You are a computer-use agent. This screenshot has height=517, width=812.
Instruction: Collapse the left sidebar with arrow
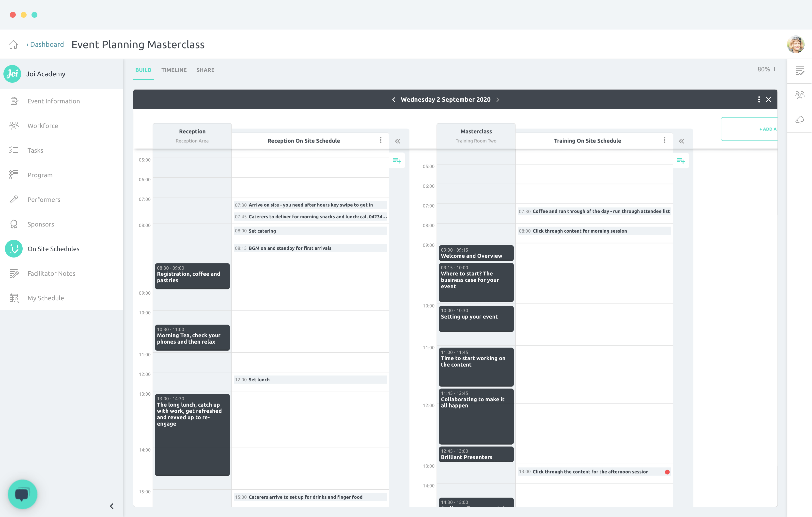[x=112, y=506]
